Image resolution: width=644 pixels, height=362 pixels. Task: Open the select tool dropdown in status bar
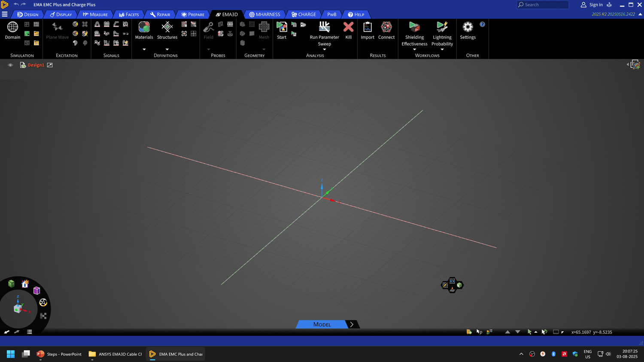(x=536, y=332)
